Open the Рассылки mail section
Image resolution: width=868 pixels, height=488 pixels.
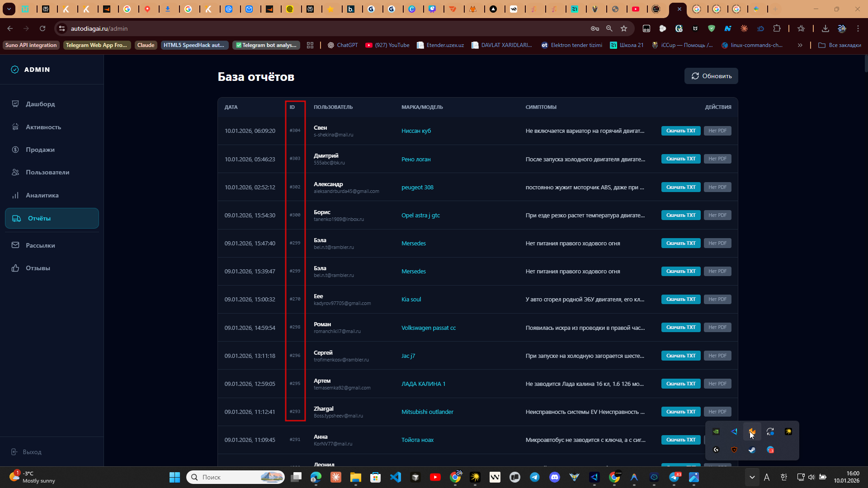(40, 245)
